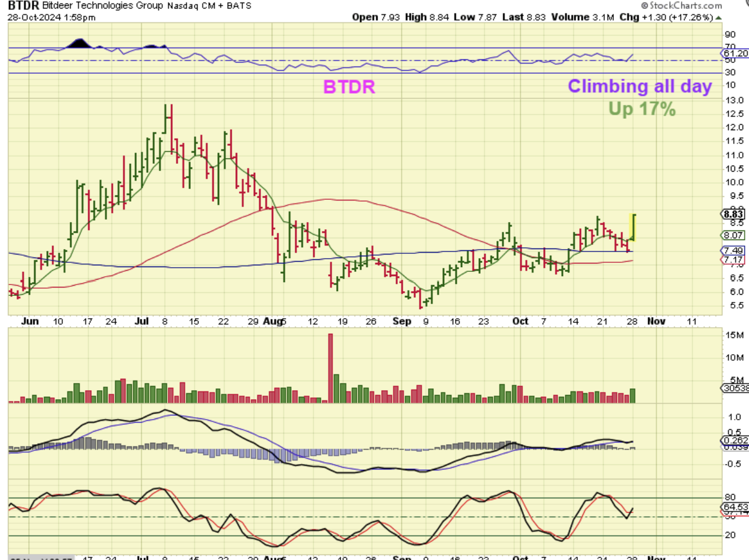This screenshot has height=560, width=749.
Task: Click the Nov label on the price chart date axis
Action: point(657,321)
